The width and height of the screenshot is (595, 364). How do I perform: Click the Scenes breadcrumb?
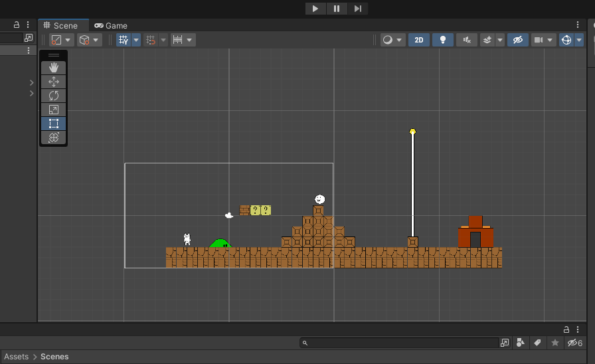pos(54,357)
